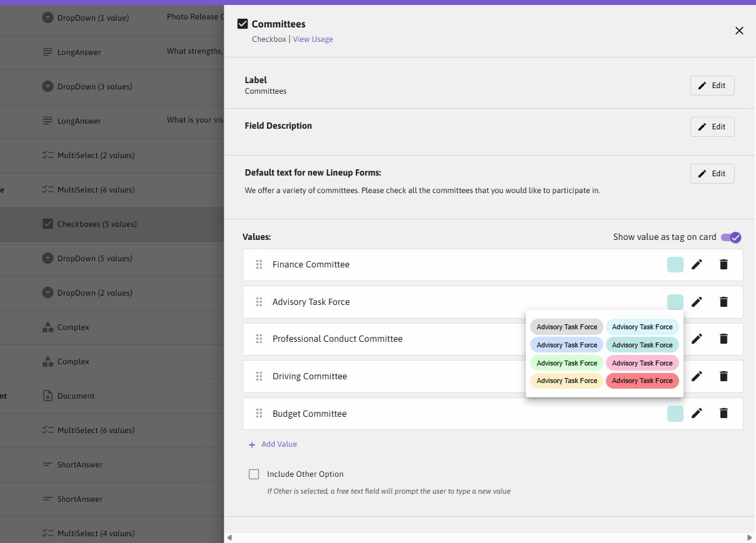756x543 pixels.
Task: Click the horizontal scrollbar right arrow
Action: tap(750, 537)
